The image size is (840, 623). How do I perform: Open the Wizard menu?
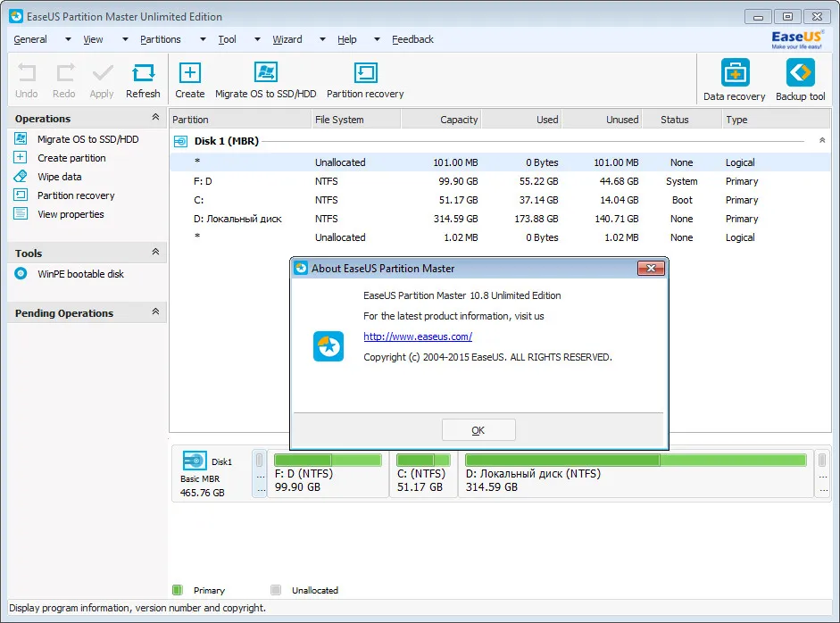click(x=287, y=39)
